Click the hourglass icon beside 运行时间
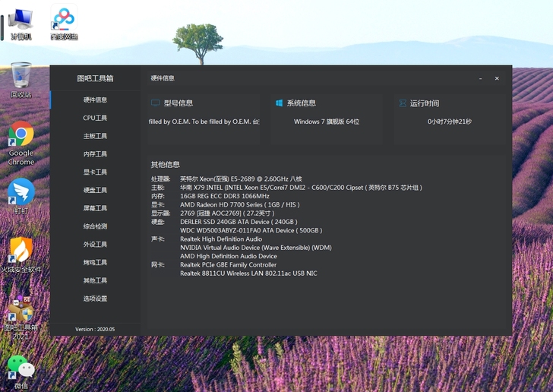553x392 pixels. coord(403,103)
